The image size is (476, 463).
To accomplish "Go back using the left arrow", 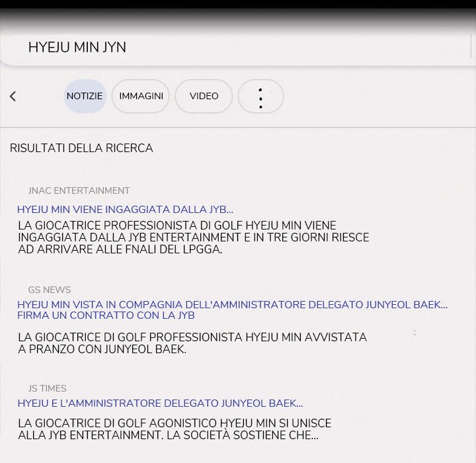I will (x=13, y=97).
